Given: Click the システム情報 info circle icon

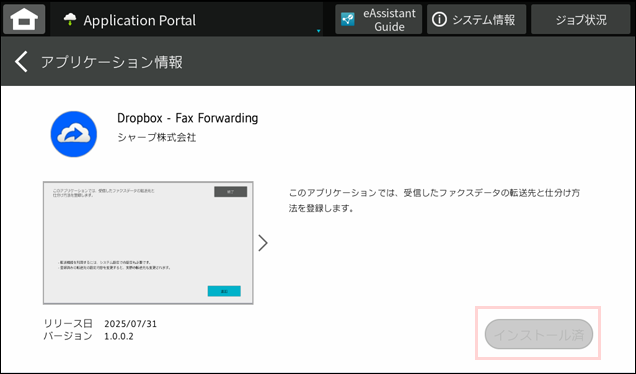Looking at the screenshot, I should 439,19.
